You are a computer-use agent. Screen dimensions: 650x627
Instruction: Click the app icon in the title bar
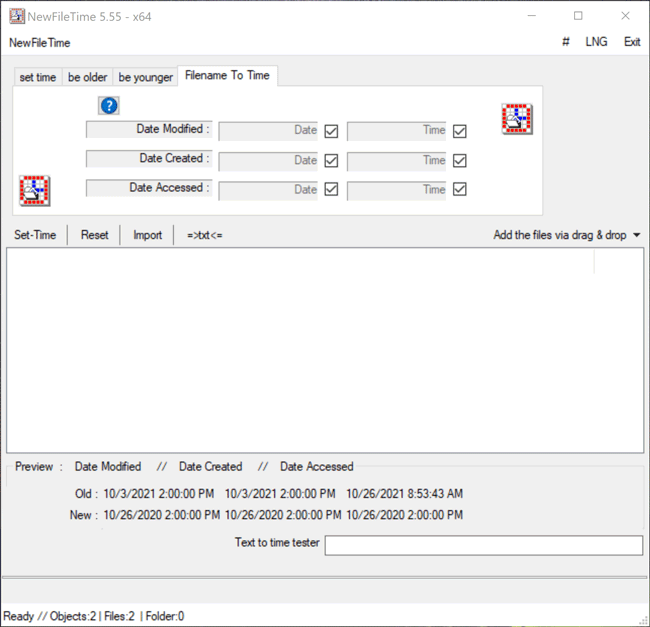click(17, 16)
